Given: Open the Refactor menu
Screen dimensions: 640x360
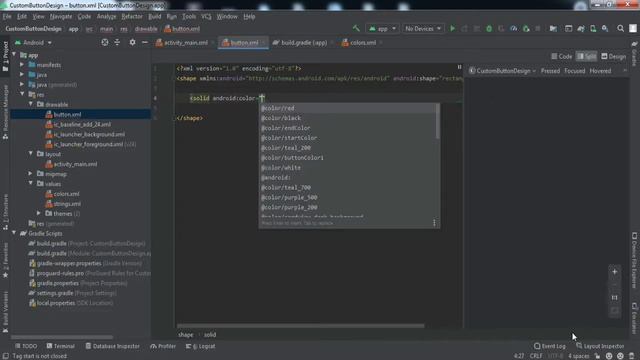Looking at the screenshot, I should pyautogui.click(x=132, y=16).
